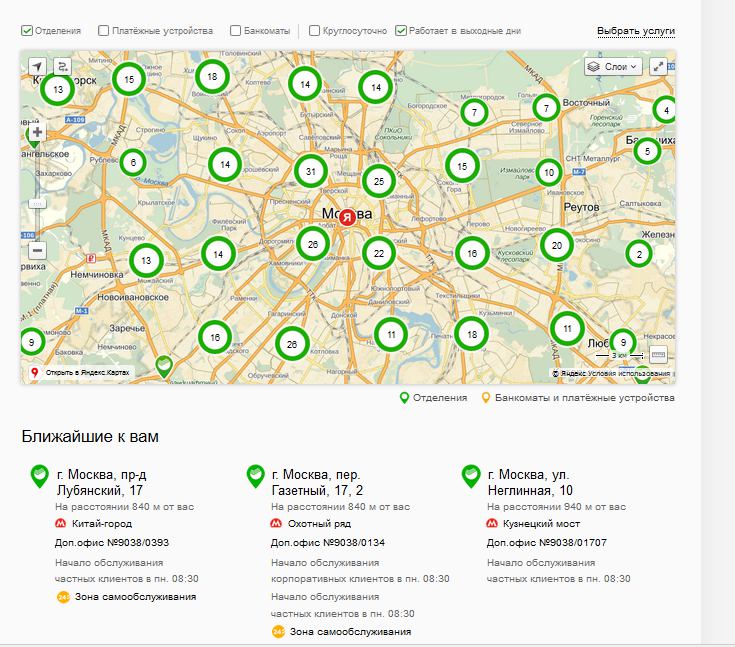Click cluster 15 near Измайлово park

pyautogui.click(x=462, y=166)
